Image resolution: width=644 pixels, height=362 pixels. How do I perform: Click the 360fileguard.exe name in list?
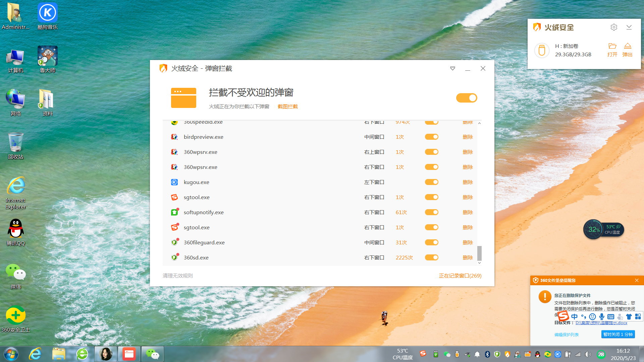204,242
